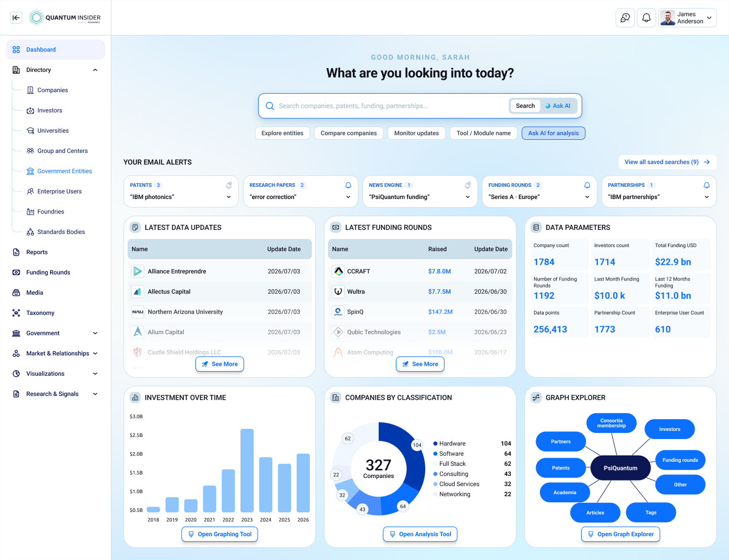The width and height of the screenshot is (729, 560).
Task: Click the Data Parameters database icon
Action: point(536,227)
